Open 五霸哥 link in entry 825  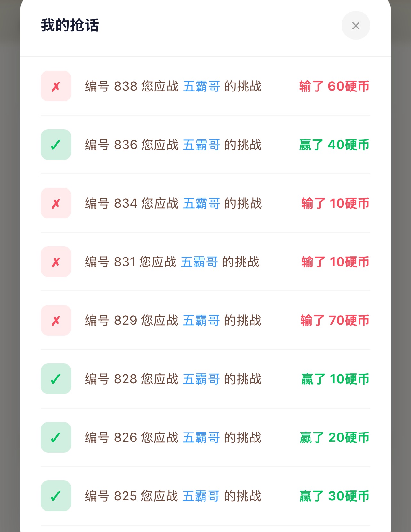click(x=201, y=496)
